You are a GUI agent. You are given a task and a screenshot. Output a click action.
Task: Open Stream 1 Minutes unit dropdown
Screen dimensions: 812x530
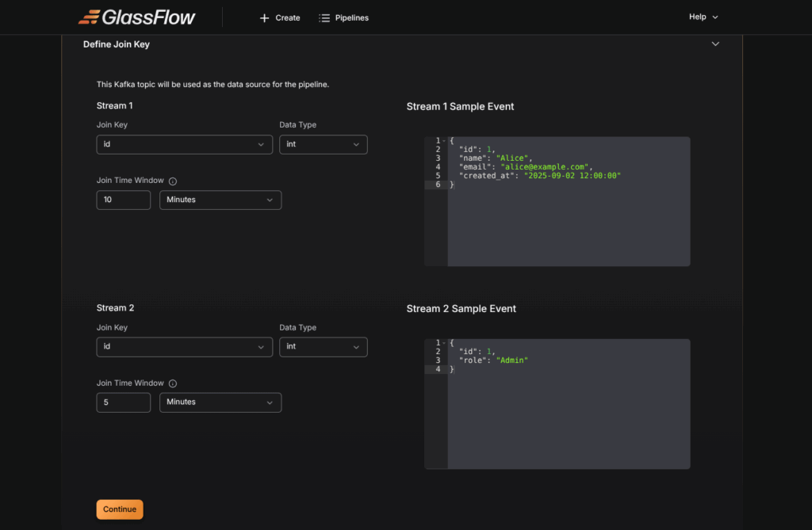220,200
